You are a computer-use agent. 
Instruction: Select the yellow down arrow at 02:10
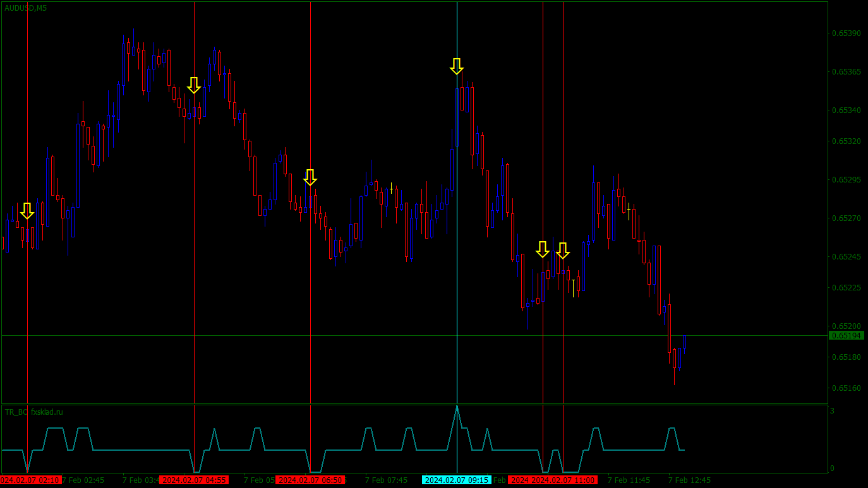pyautogui.click(x=27, y=211)
